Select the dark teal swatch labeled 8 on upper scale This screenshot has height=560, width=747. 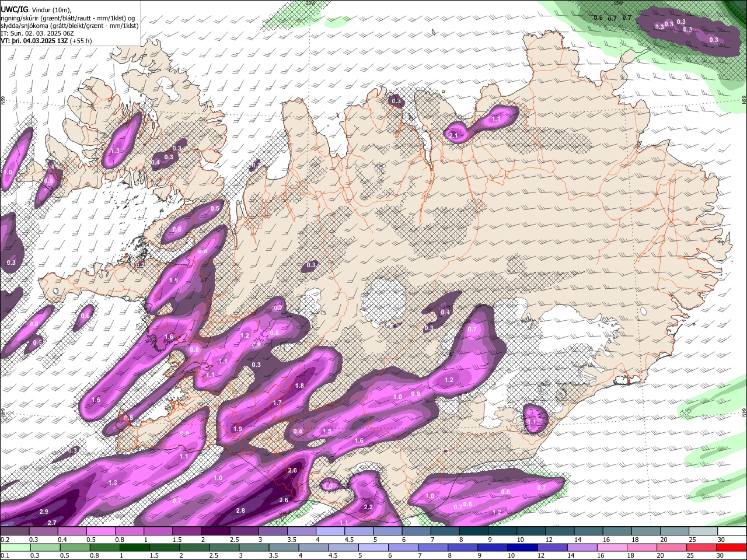point(473,531)
